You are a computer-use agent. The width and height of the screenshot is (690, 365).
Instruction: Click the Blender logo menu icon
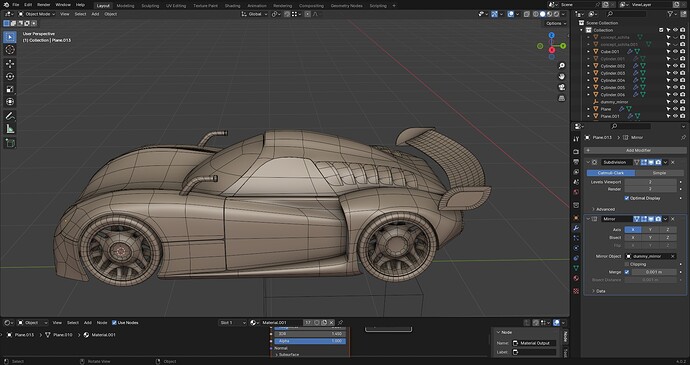[x=5, y=4]
